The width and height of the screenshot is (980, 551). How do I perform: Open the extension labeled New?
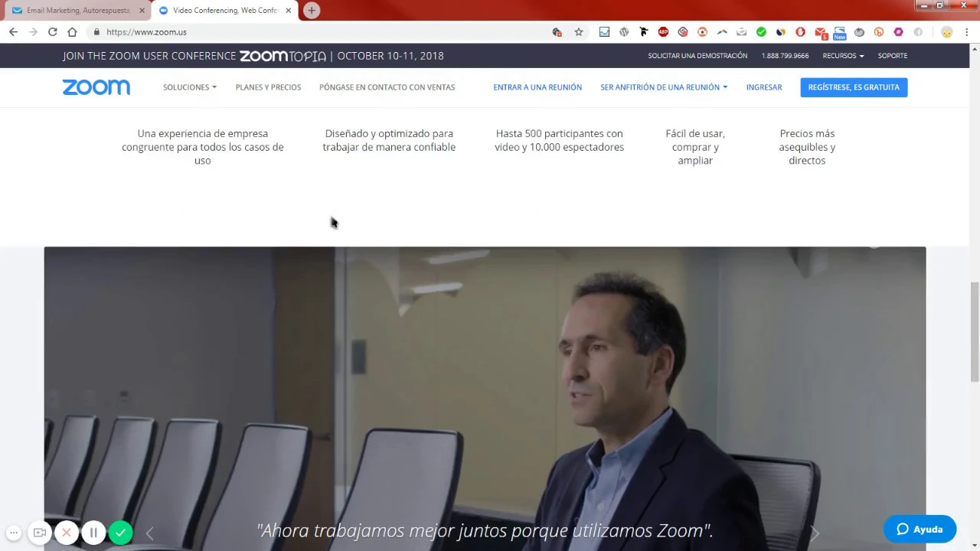point(840,33)
